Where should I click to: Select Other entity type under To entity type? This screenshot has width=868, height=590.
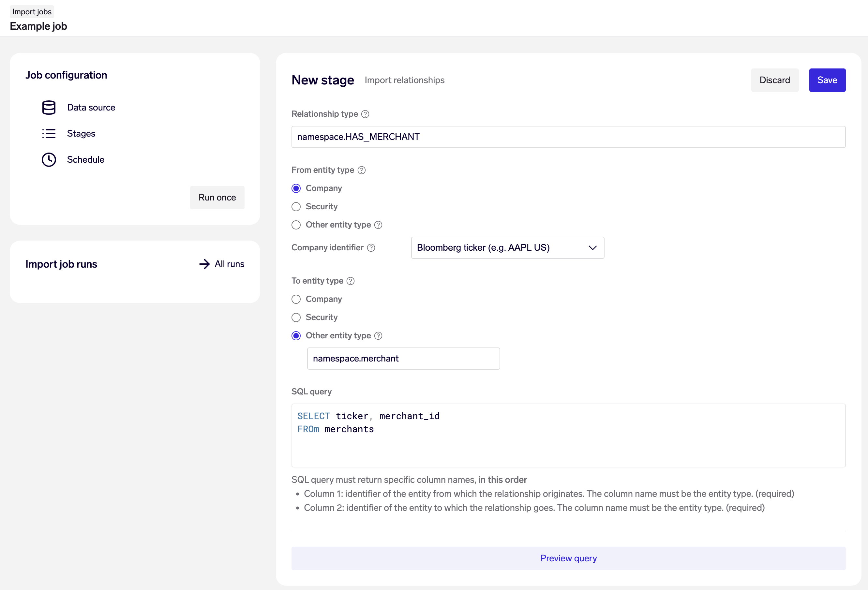pos(296,336)
